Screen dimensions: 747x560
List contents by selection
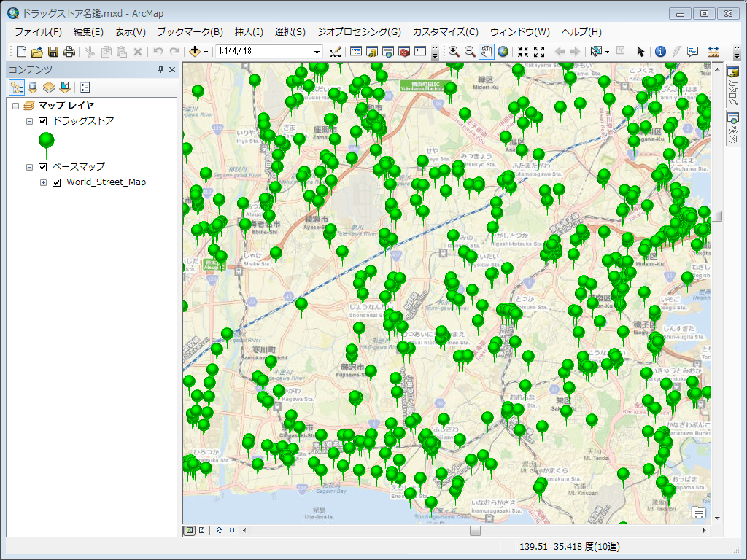coord(65,87)
